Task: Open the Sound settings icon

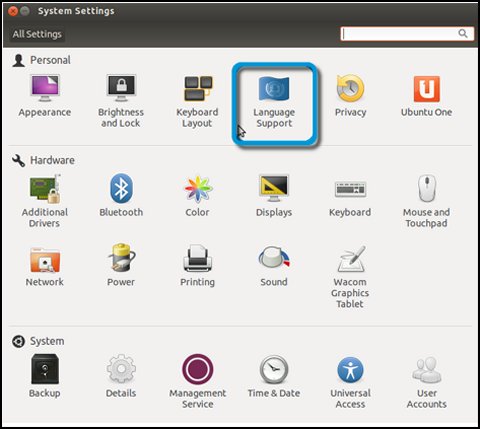Action: (x=274, y=266)
